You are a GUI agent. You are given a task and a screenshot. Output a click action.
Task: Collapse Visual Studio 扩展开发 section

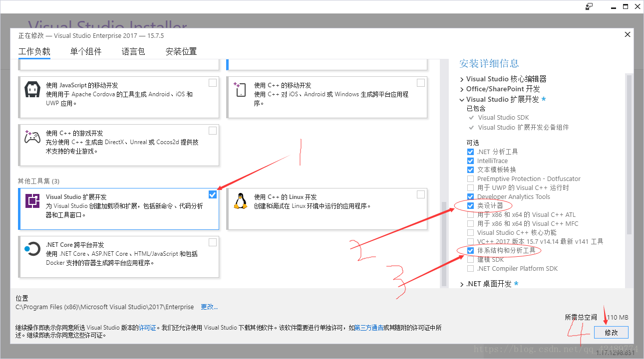(462, 99)
